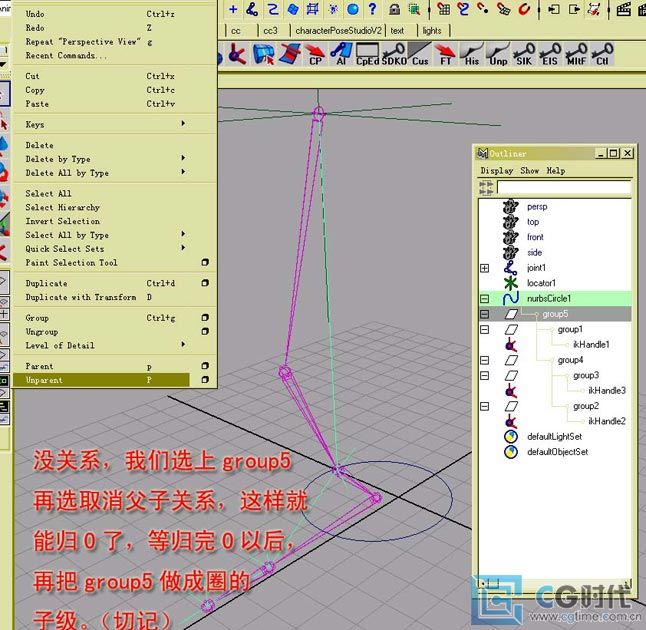The height and width of the screenshot is (630, 646).
Task: Click the AI shelf button
Action: pos(341,54)
